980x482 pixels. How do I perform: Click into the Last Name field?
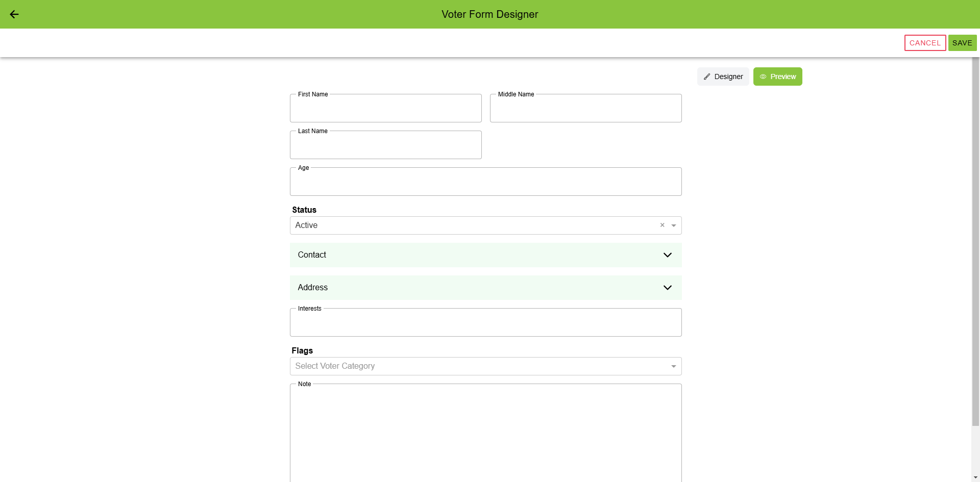point(385,145)
